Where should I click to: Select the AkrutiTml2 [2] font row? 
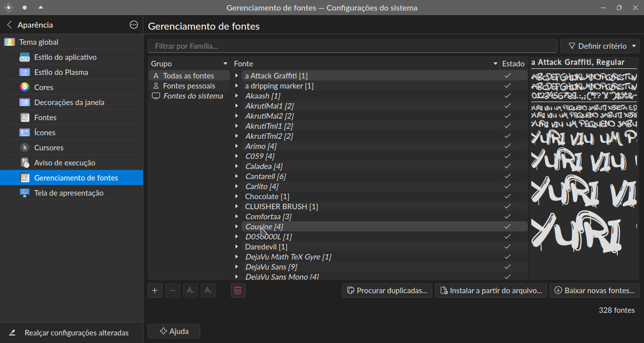tap(379, 136)
